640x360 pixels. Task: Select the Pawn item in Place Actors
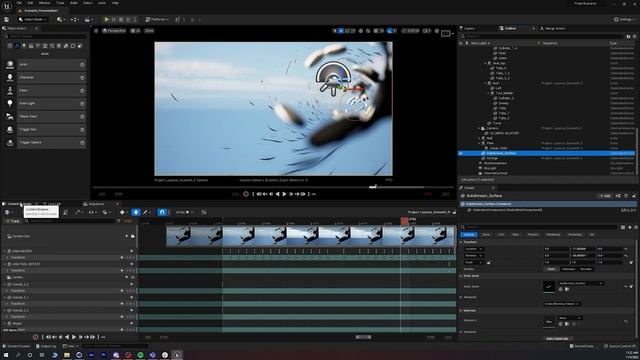(x=51, y=91)
